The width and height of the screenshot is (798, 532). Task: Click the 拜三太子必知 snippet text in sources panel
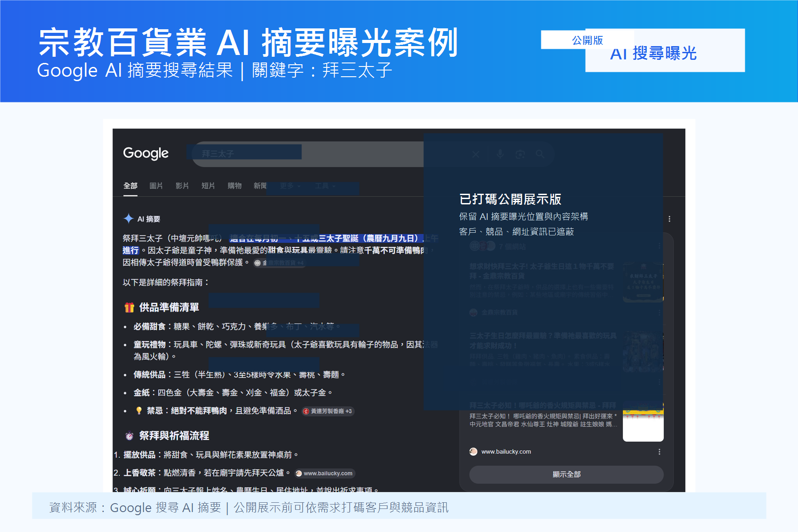pos(543,420)
